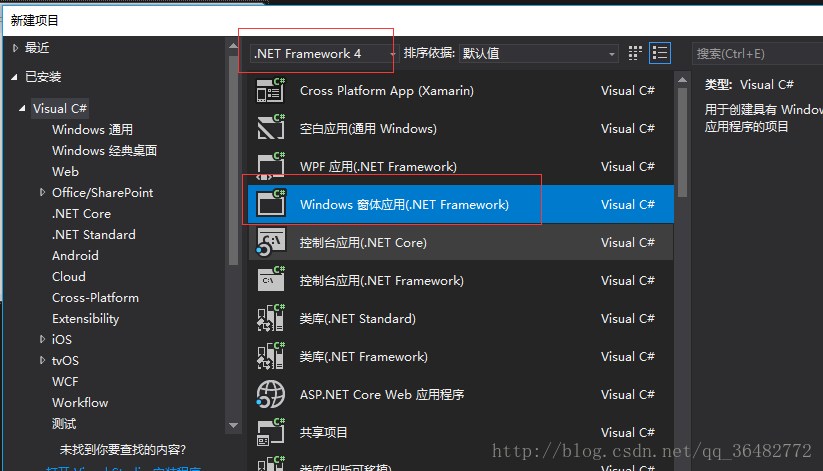Select Windows 经典桌面 category
Screen dimensions: 823x471
tap(104, 150)
